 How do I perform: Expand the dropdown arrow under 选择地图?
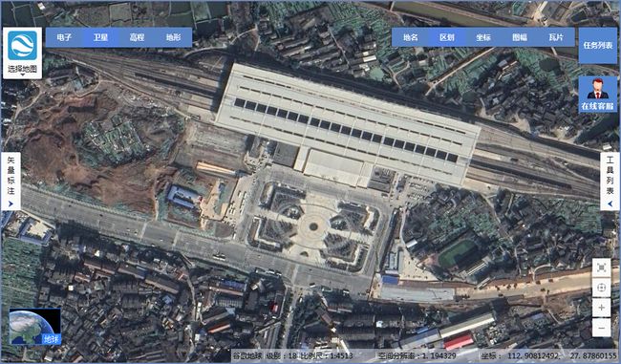coord(23,75)
